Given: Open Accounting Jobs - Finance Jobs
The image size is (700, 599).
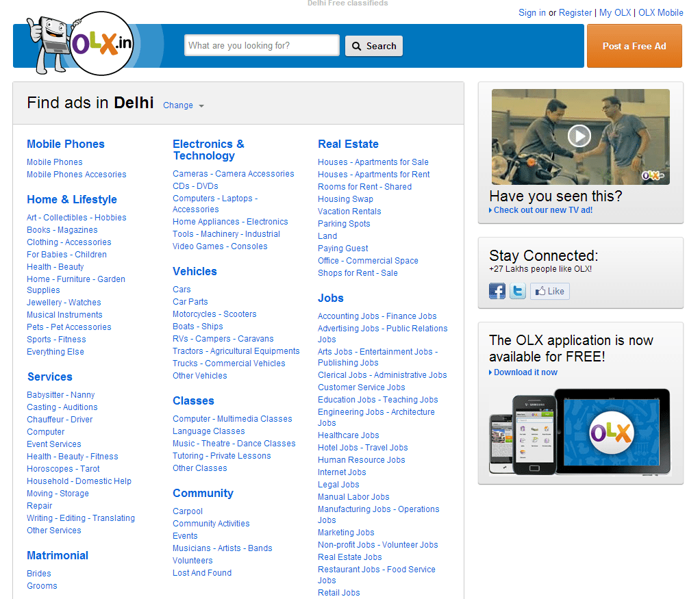Looking at the screenshot, I should [377, 316].
